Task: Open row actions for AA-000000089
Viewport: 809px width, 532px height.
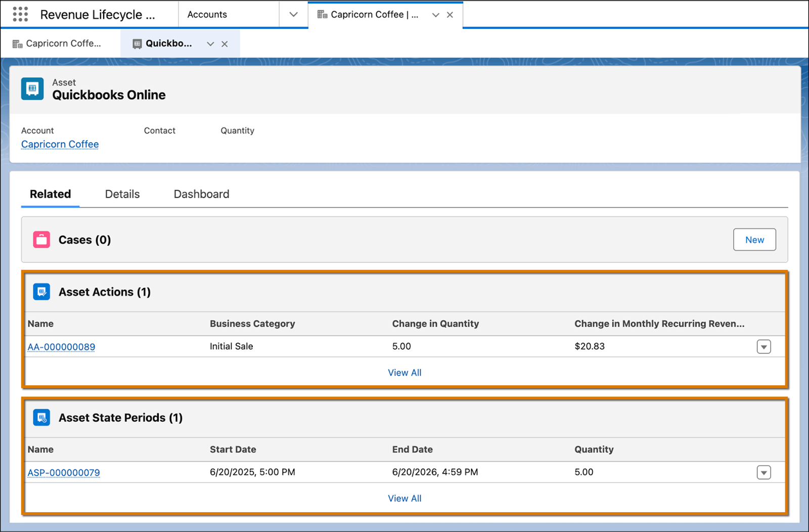Action: click(763, 347)
